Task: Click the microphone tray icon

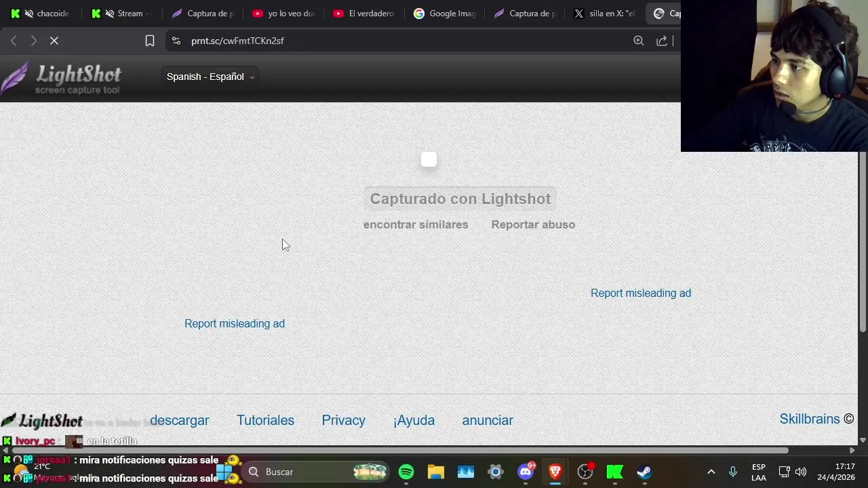Action: (x=733, y=472)
